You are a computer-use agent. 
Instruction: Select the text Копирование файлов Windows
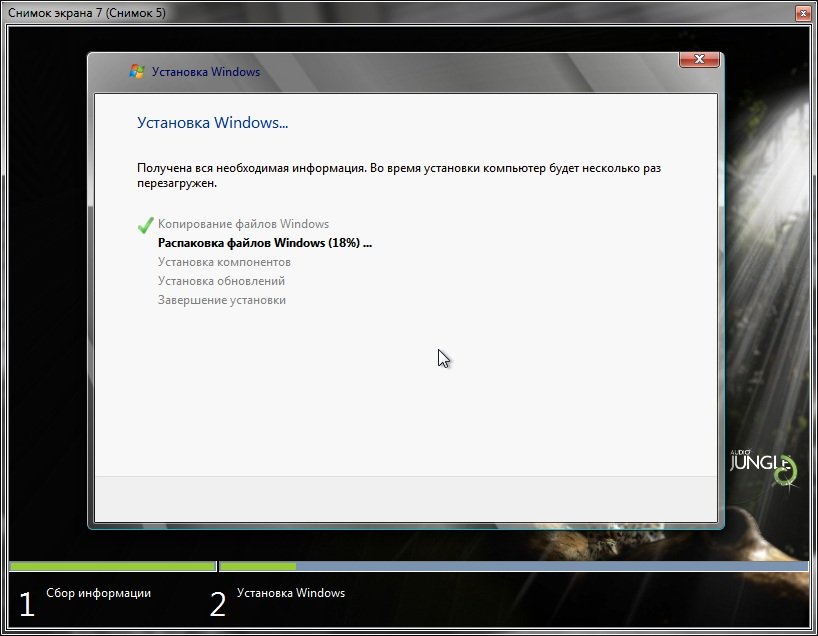coord(243,224)
